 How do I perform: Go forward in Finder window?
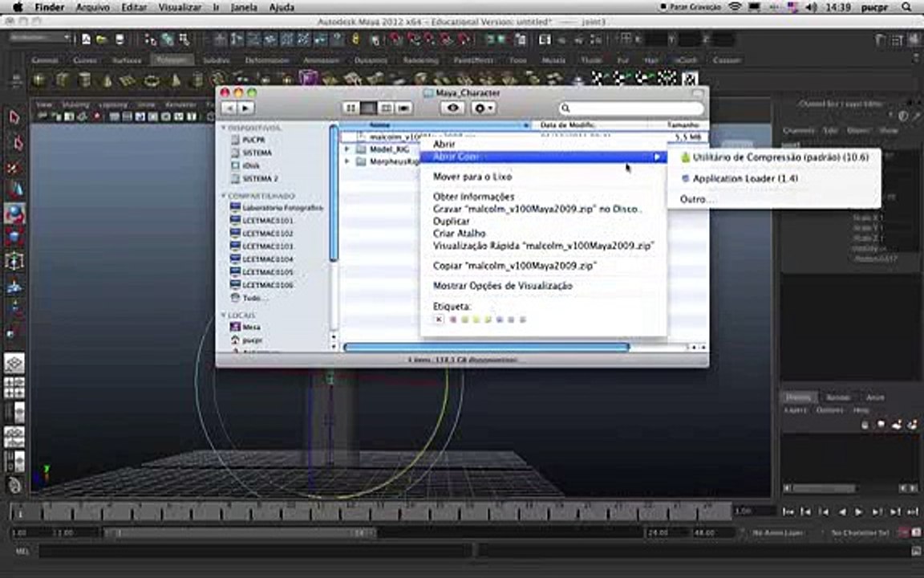(x=245, y=108)
